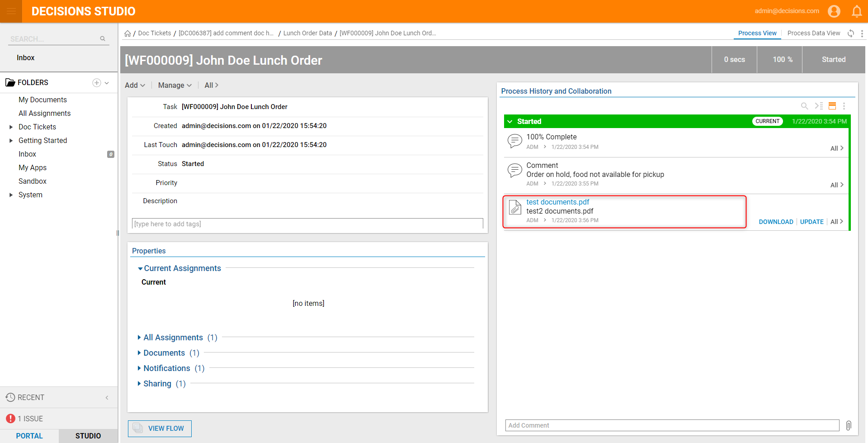Click the admin@decisions.com account label
This screenshot has width=868, height=443.
click(x=787, y=11)
